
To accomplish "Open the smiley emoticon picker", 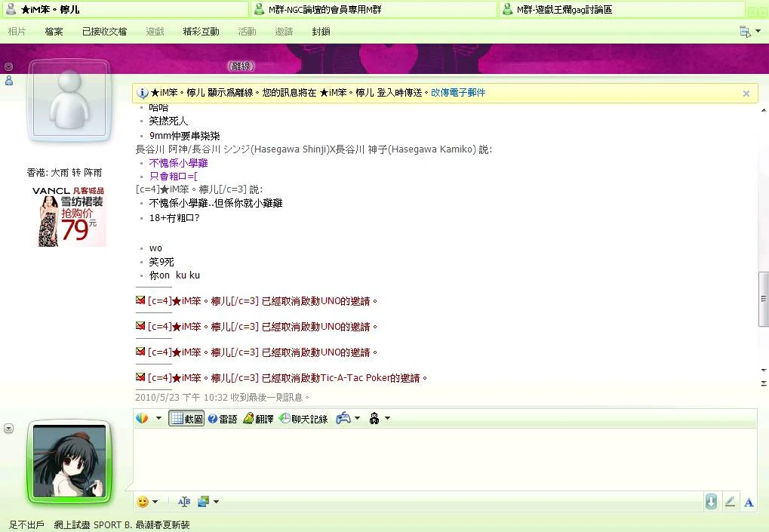I will click(x=143, y=502).
